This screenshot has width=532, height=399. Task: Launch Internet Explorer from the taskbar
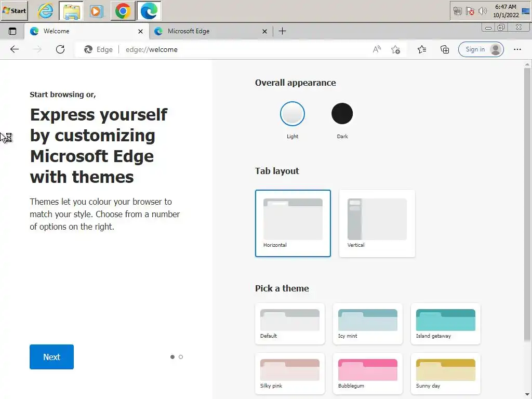point(46,11)
